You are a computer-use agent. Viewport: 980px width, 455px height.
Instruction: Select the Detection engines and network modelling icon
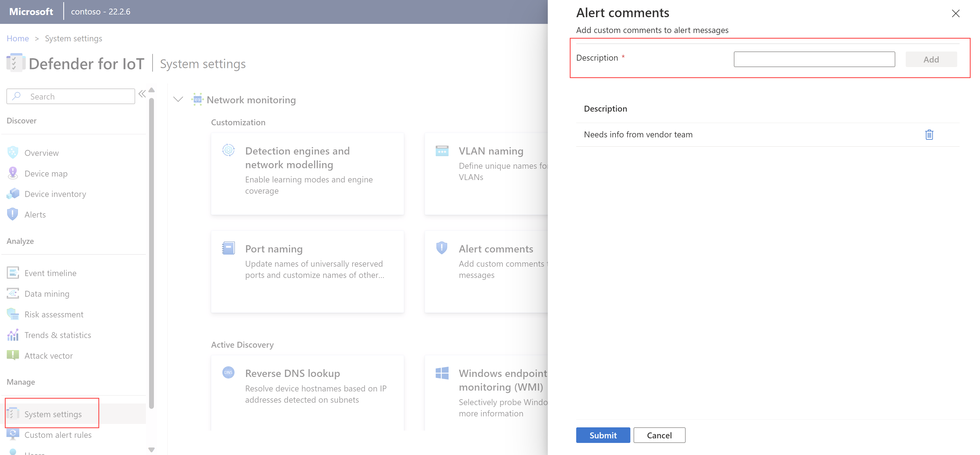coord(228,150)
